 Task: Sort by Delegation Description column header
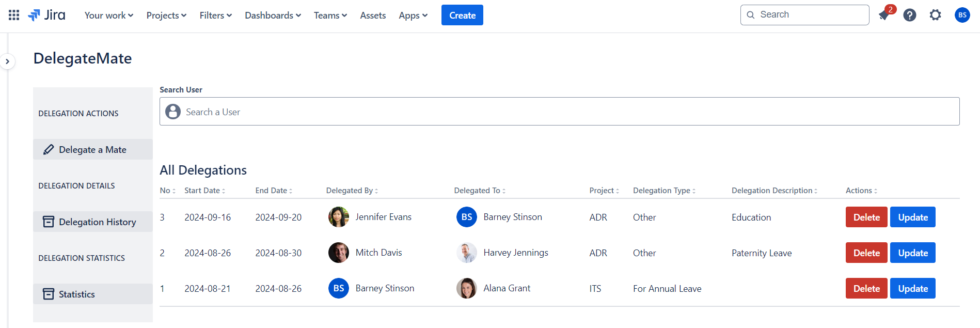774,191
